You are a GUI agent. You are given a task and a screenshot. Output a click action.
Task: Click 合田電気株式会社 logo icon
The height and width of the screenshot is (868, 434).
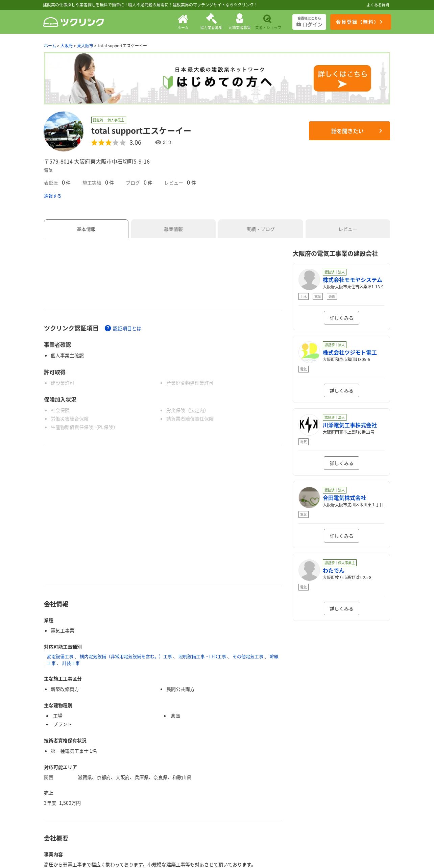[x=309, y=498]
